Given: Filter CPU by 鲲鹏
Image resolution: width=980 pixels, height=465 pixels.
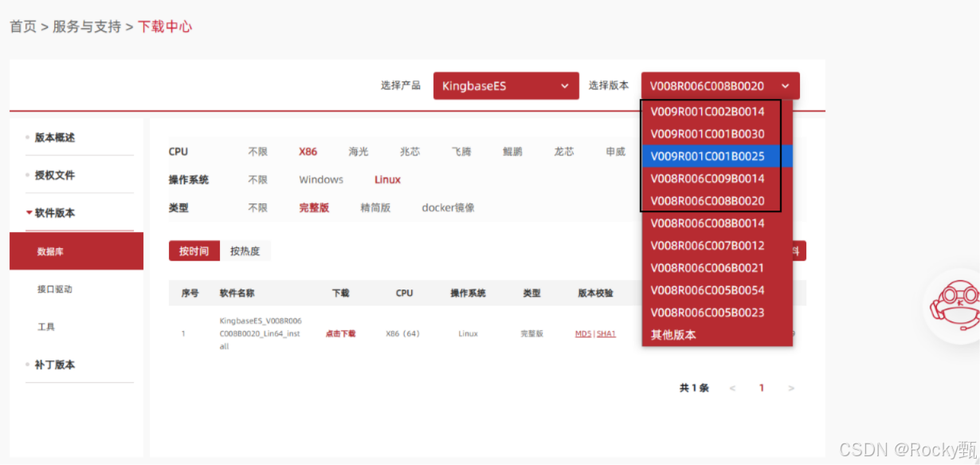Looking at the screenshot, I should coord(512,152).
